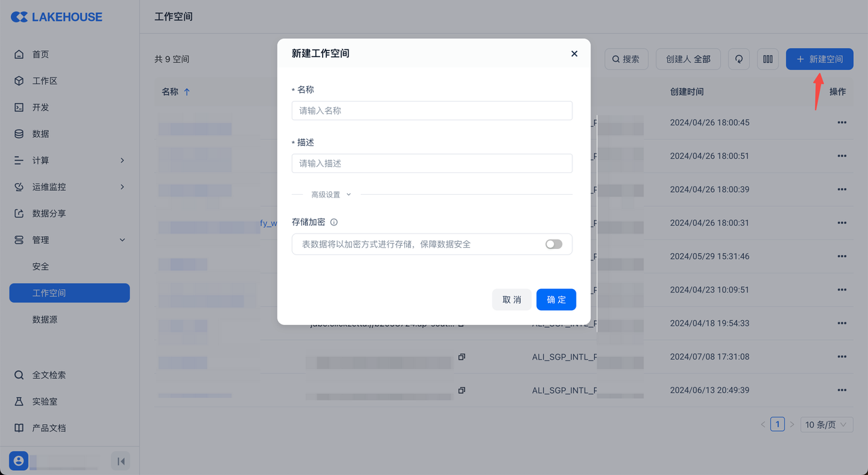868x475 pixels.
Task: Collapse the sidebar with the collapse icon
Action: coord(121,461)
